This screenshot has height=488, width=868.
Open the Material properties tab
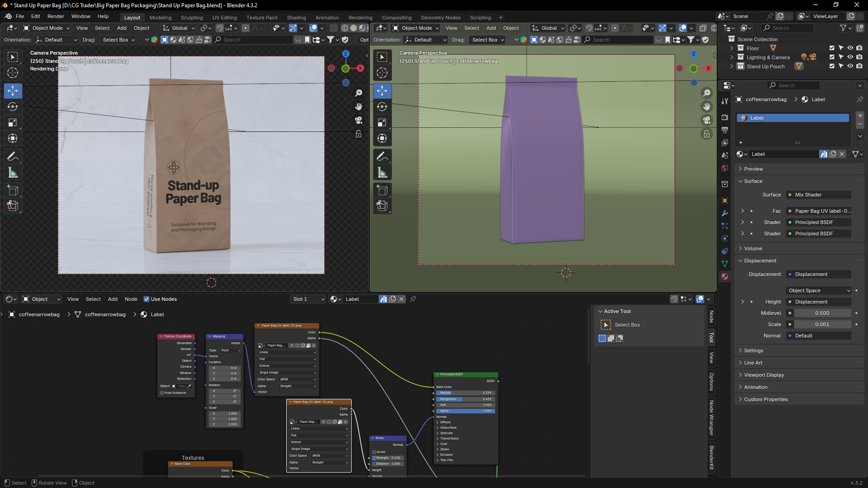coord(725,276)
